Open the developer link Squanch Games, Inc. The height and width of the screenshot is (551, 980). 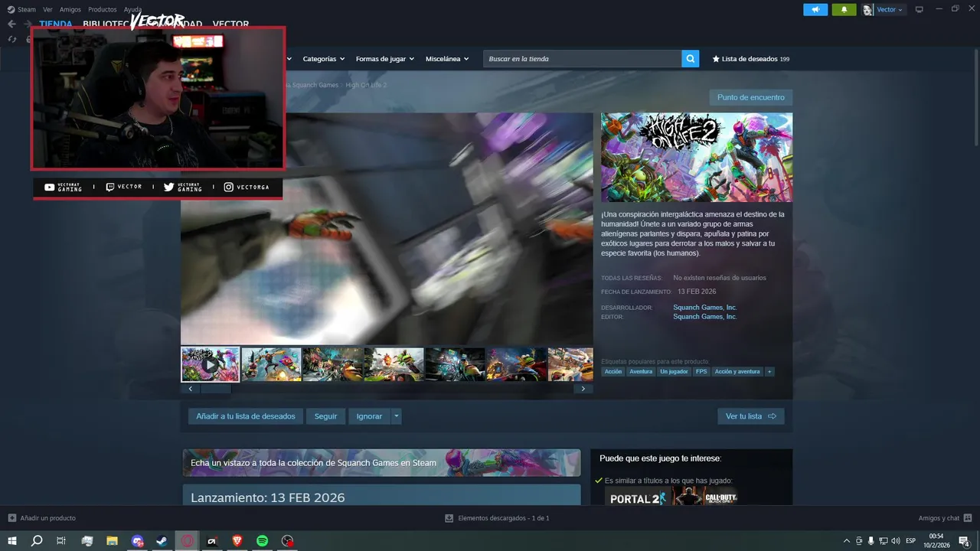(705, 308)
